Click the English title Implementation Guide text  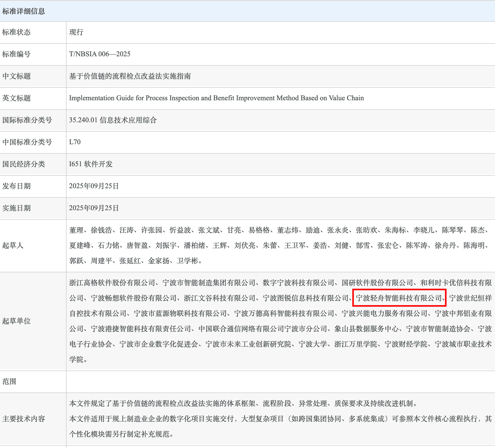(x=216, y=98)
